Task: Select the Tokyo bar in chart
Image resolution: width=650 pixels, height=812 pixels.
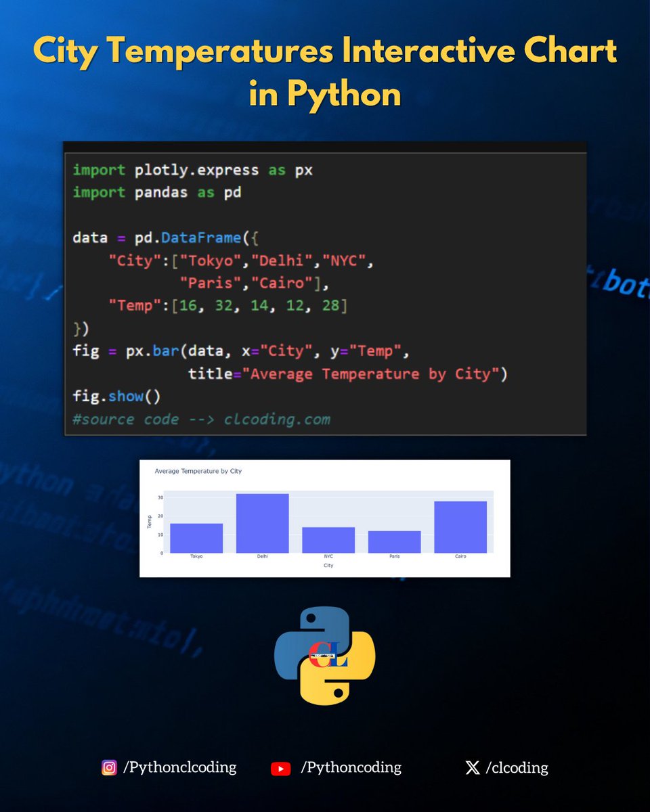Action: (196, 538)
